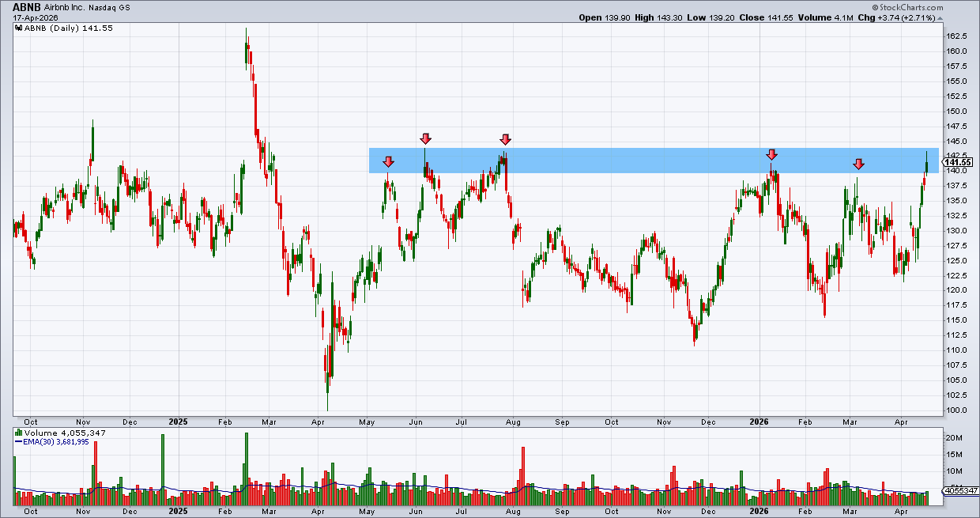Click the 110.0 price axis label
The image size is (980, 518).
pos(956,350)
